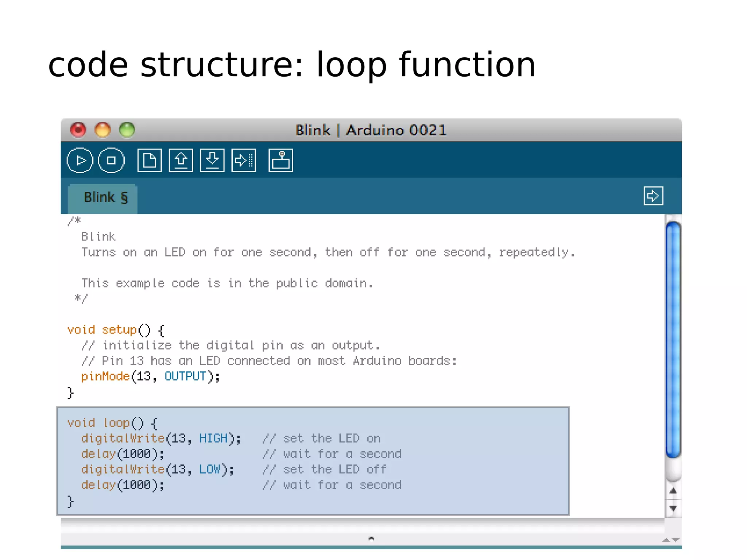Screen dimensions: 747x560
Task: Click 'digitalWrite(13, LOW);' statement
Action: tap(158, 470)
